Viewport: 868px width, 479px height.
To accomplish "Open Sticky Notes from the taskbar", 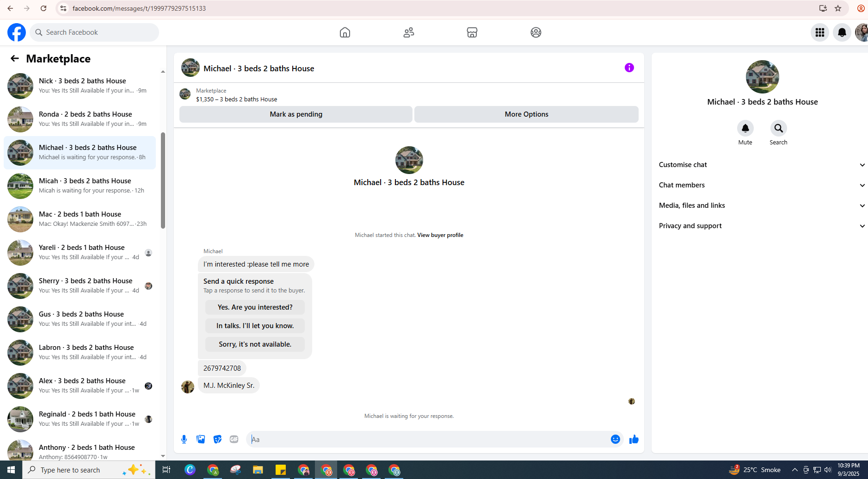I will 281,470.
